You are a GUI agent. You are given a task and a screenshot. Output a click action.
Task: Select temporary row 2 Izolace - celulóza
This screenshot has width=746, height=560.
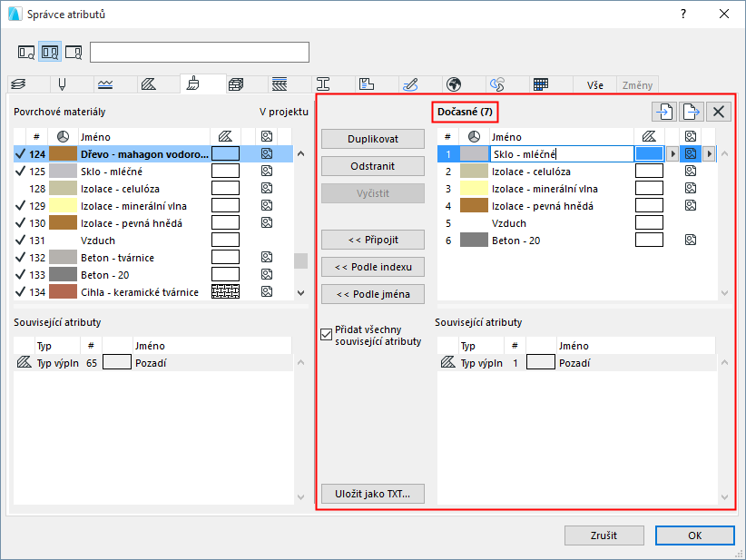[576, 172]
